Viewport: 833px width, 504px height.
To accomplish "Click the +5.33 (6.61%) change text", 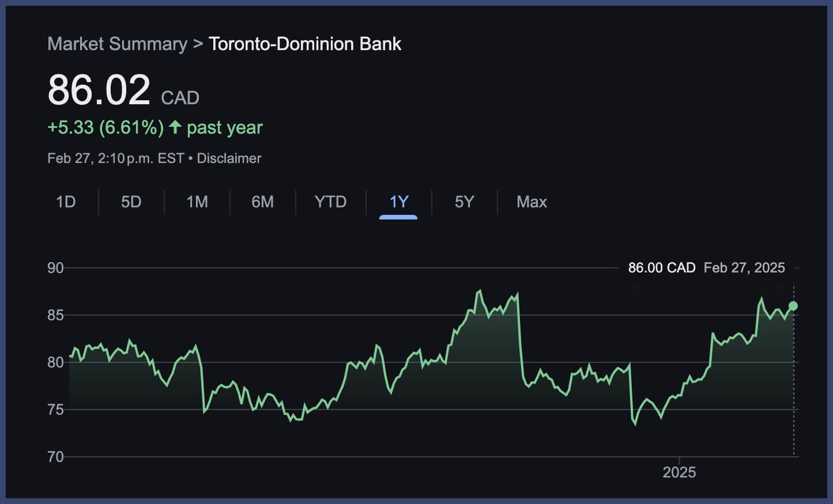I will tap(105, 127).
